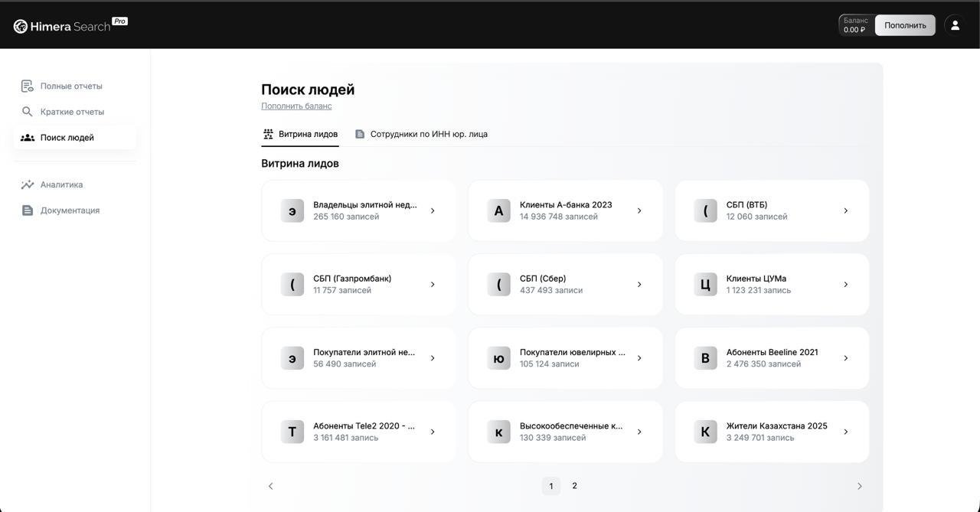Click the Э avatar of Покупатели элитной недвижимости
980x512 pixels.
[x=292, y=358]
